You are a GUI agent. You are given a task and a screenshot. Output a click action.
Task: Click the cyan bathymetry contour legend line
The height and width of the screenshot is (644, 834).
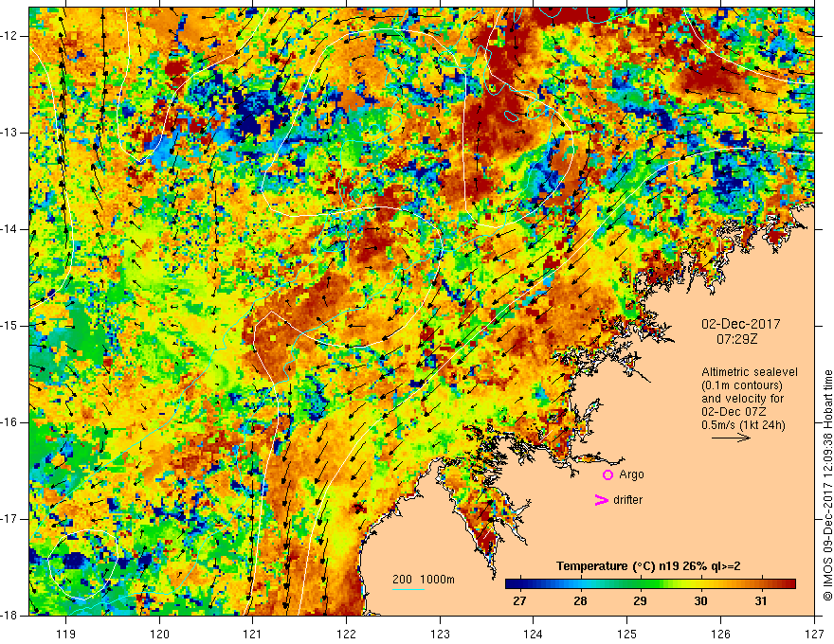[x=408, y=589]
